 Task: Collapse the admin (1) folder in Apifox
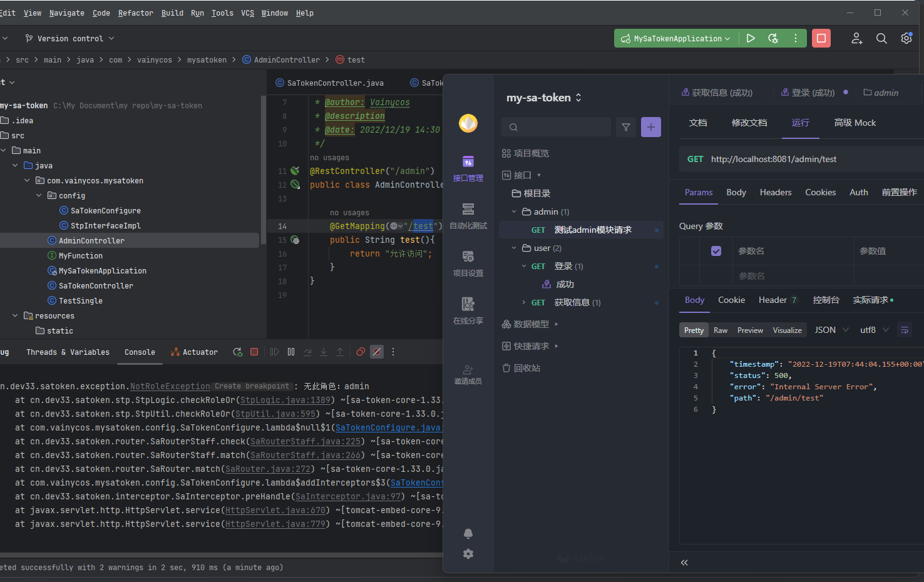pyautogui.click(x=514, y=212)
